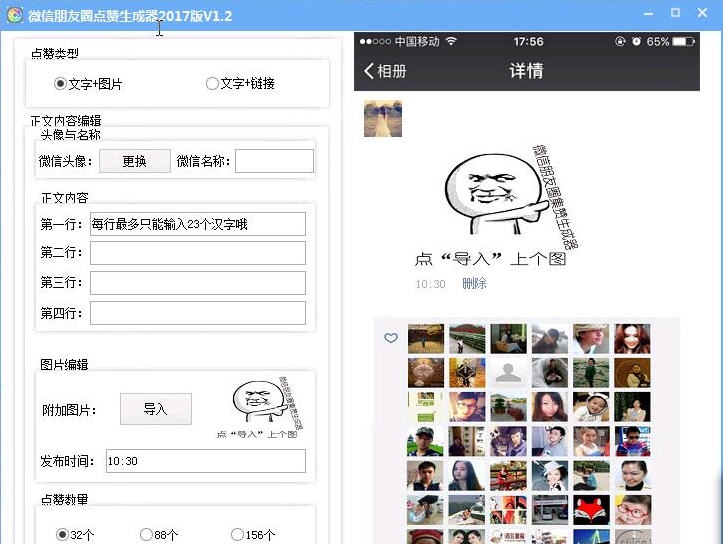723x544 pixels.
Task: Click the rotation lock icon in status bar
Action: (x=620, y=41)
